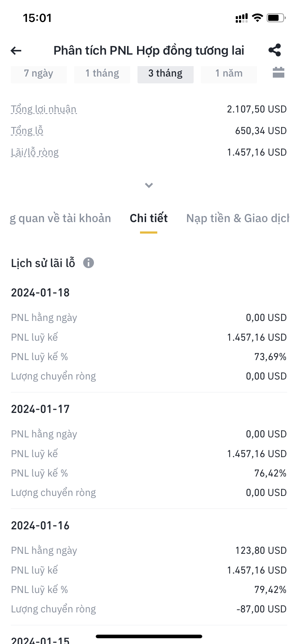
Task: Open the Nạp tiền & Giao dịch tab
Action: [x=238, y=218]
